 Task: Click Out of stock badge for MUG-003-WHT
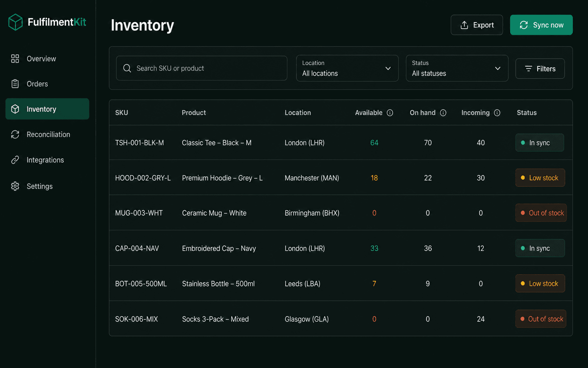pyautogui.click(x=541, y=213)
